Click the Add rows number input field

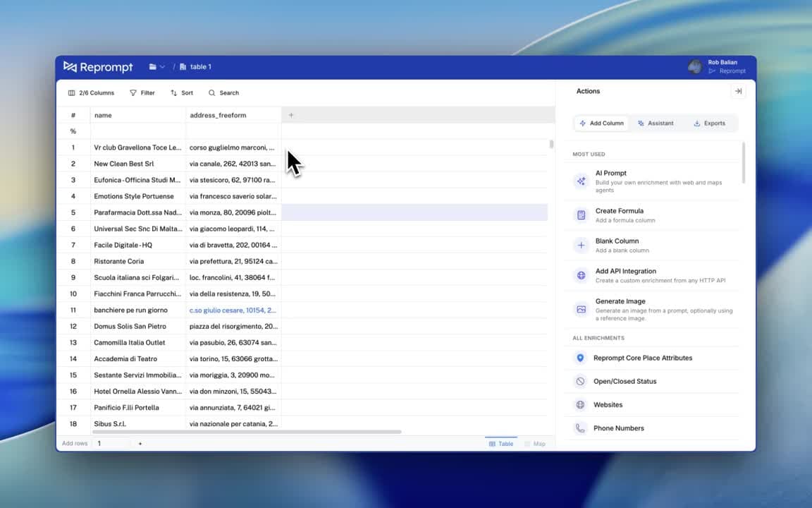111,444
